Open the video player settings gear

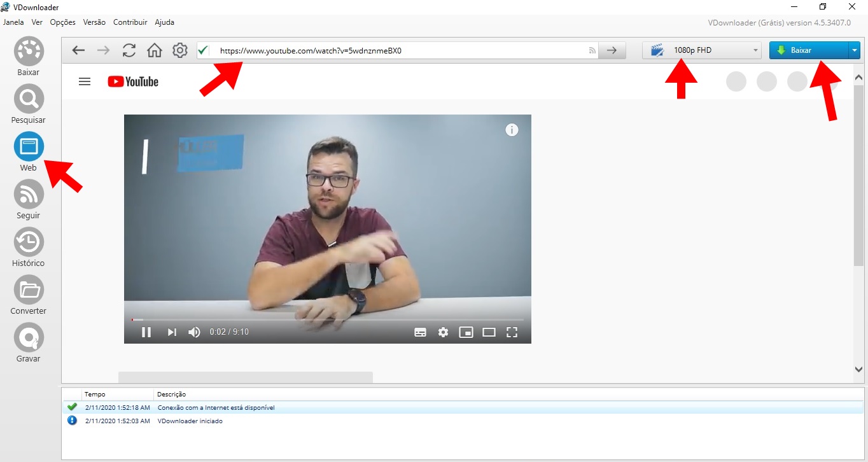[x=443, y=332]
